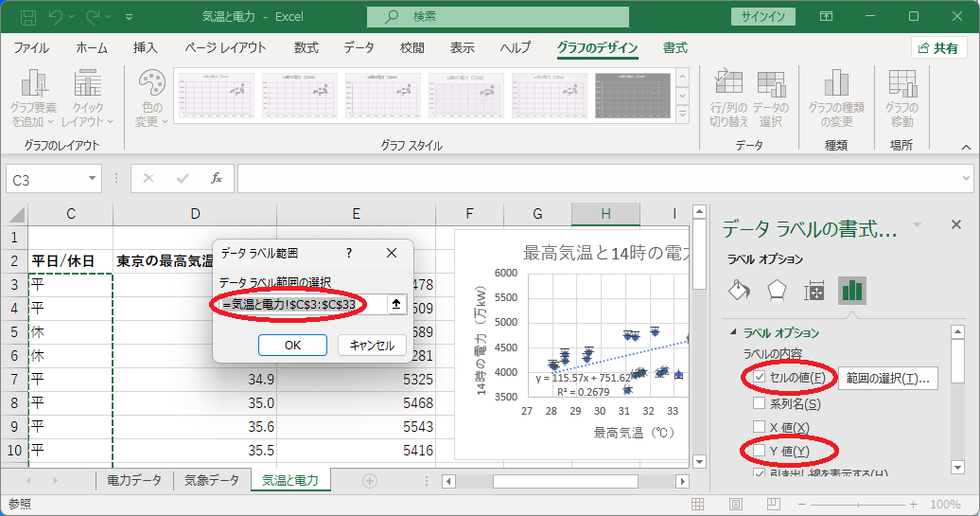Viewport: 980px width, 516px height.
Task: Open the 書式 tab
Action: [x=675, y=48]
